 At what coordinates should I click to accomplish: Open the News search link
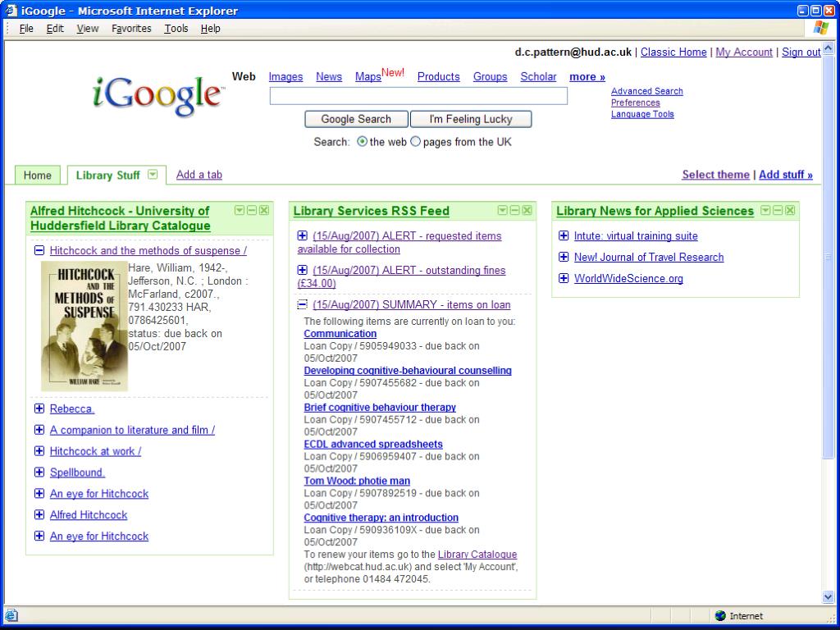[x=329, y=76]
